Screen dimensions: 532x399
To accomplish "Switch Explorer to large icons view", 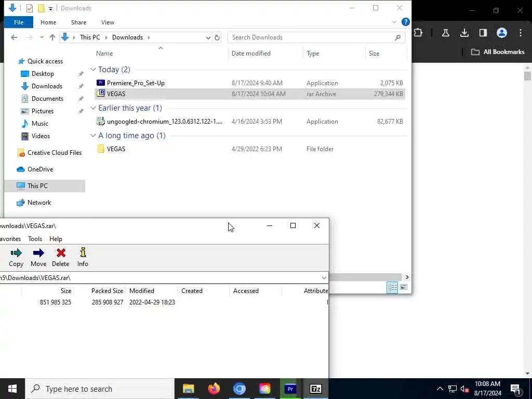I will [x=404, y=287].
